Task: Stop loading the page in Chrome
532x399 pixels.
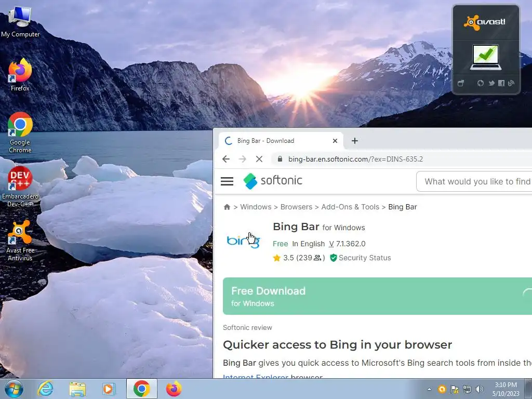Action: [259, 159]
